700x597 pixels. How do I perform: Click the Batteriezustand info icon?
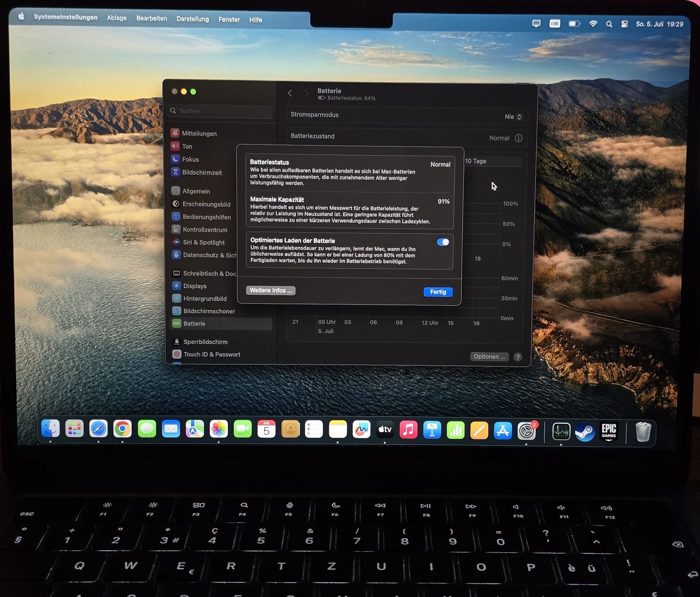click(518, 138)
